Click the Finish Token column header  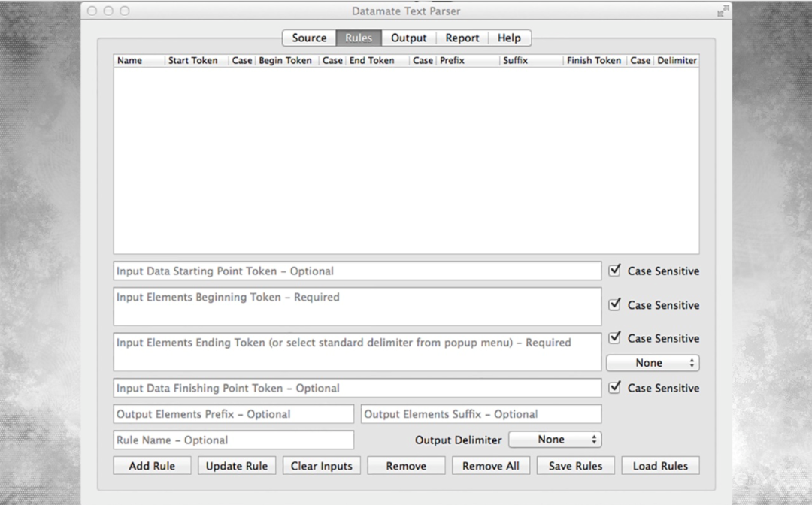point(595,61)
